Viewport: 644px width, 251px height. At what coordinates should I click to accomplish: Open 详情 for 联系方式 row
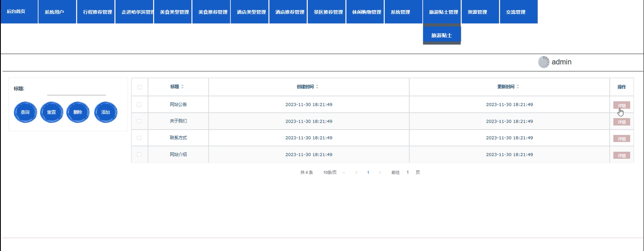click(x=622, y=139)
